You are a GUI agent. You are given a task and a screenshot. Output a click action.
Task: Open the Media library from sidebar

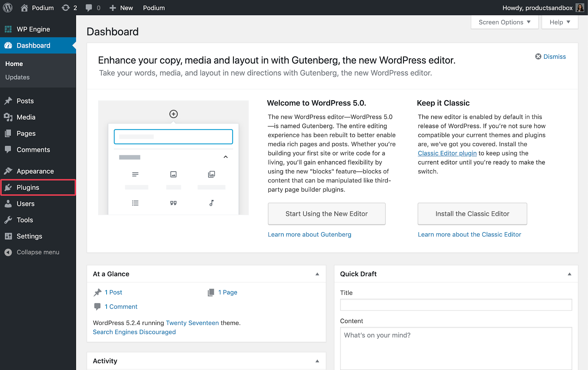[8, 117]
